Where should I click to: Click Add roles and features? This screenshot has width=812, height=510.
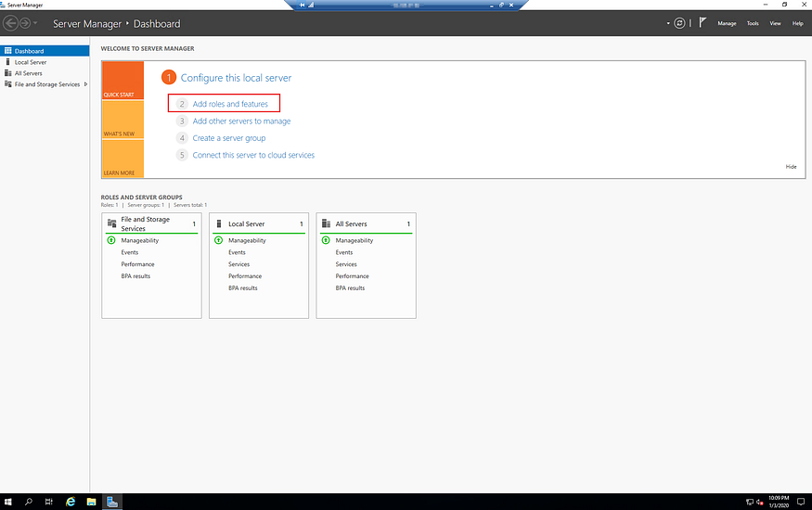pos(230,104)
